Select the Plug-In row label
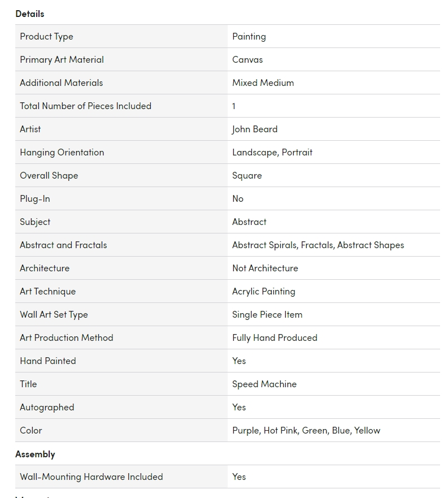 [x=35, y=199]
